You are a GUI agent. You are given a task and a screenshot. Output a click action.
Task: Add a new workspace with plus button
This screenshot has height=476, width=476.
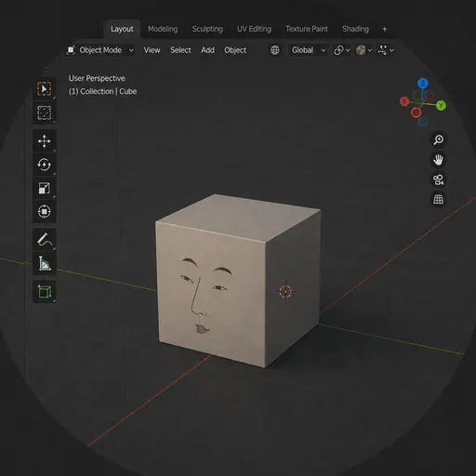[x=385, y=29]
